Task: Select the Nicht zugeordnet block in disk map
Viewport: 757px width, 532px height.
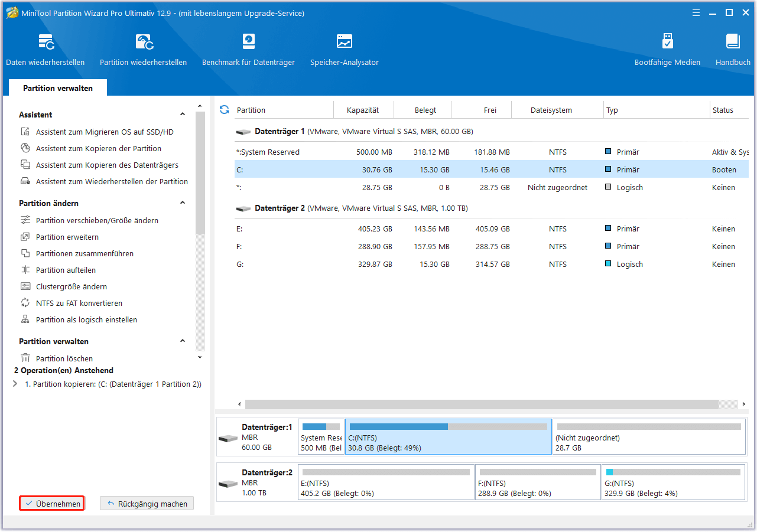Action: 649,437
